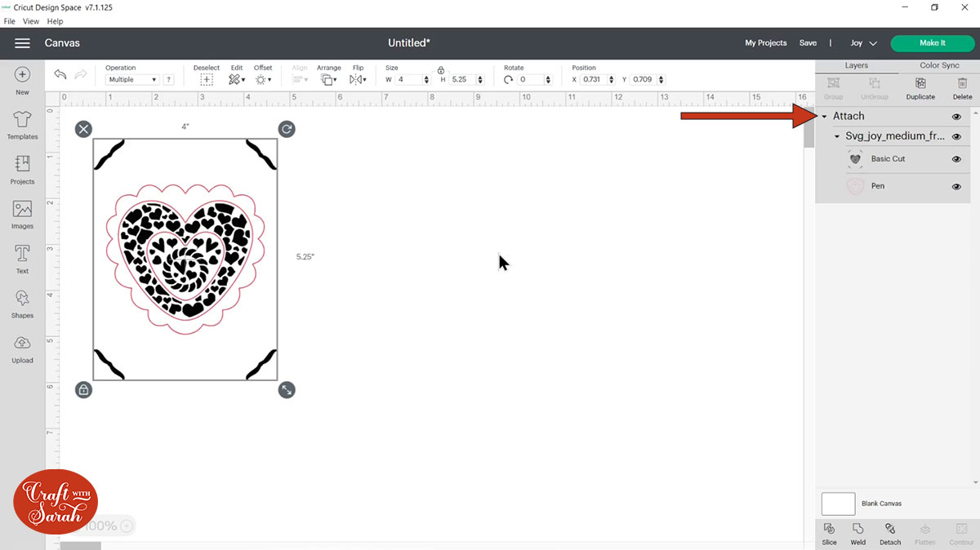Viewport: 980px width, 550px height.
Task: Create a New project from sidebar
Action: pyautogui.click(x=22, y=81)
